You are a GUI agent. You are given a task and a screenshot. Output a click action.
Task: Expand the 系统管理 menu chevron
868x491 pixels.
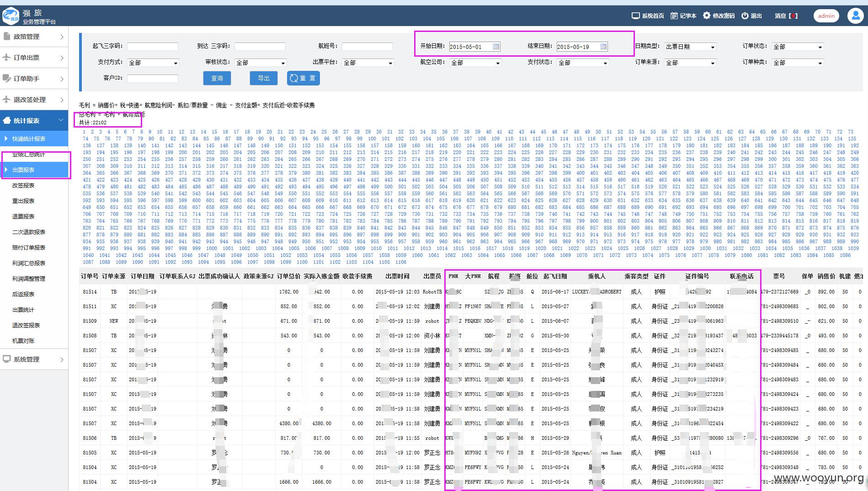pyautogui.click(x=62, y=360)
